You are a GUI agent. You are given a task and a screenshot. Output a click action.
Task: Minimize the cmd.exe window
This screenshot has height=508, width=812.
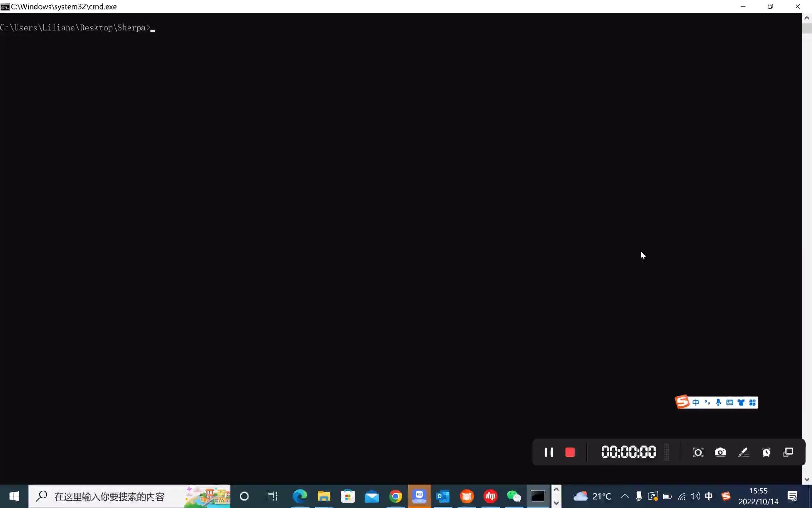[743, 6]
